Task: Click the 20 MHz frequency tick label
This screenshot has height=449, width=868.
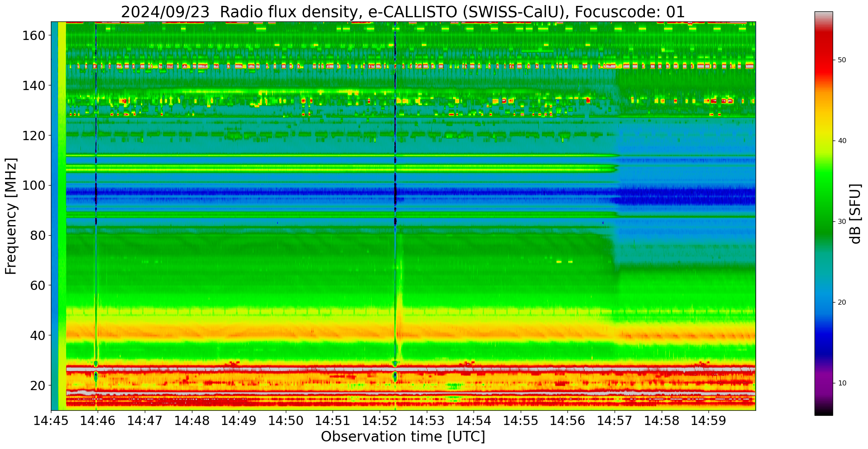Action: point(37,385)
